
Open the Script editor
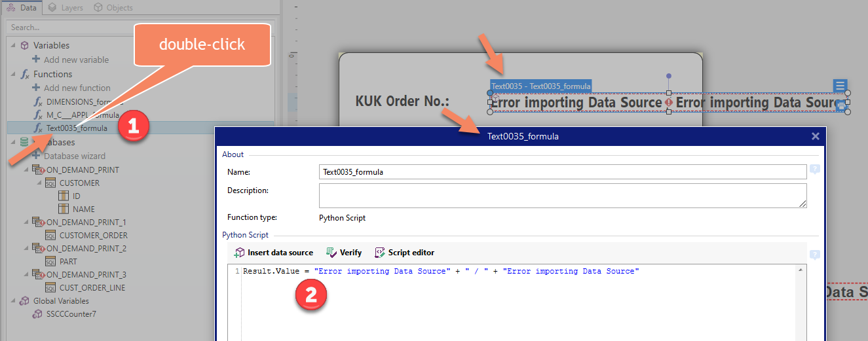[x=404, y=252]
